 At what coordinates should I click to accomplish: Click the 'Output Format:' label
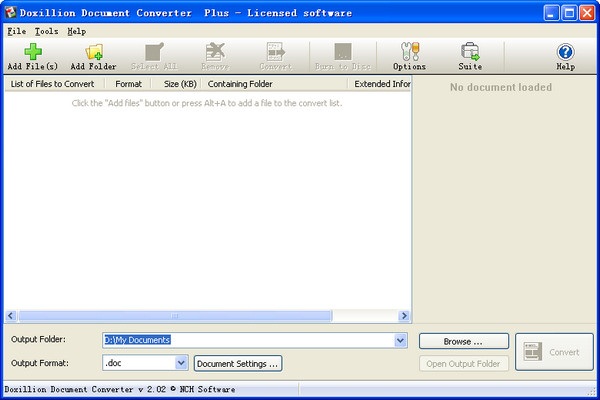tap(40, 363)
